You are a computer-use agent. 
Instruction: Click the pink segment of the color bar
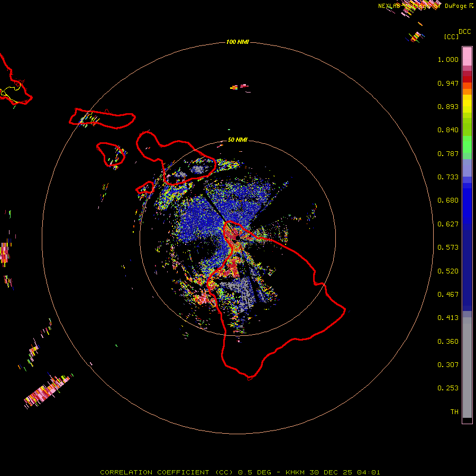467,57
